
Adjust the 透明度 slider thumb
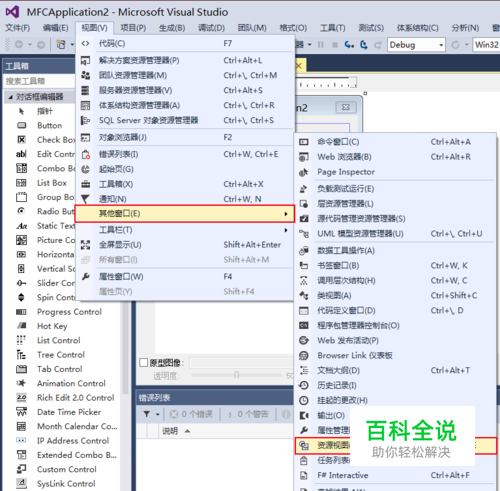coord(236,375)
